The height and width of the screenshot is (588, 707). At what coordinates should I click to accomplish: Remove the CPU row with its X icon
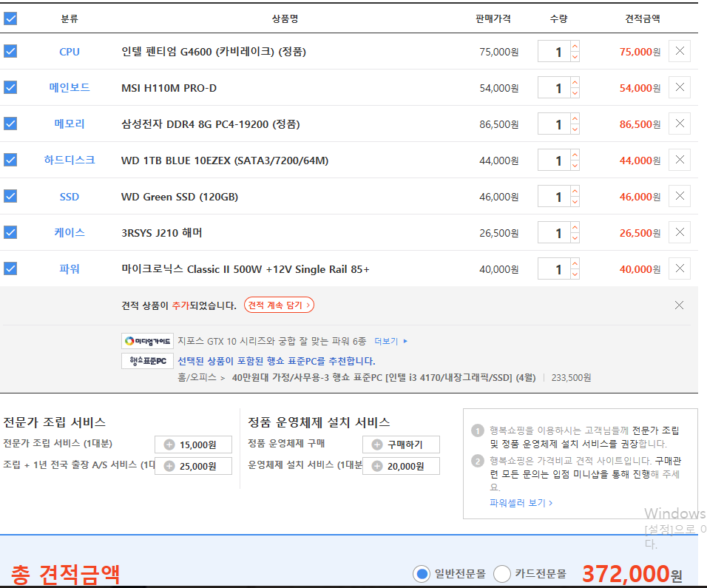(x=680, y=51)
